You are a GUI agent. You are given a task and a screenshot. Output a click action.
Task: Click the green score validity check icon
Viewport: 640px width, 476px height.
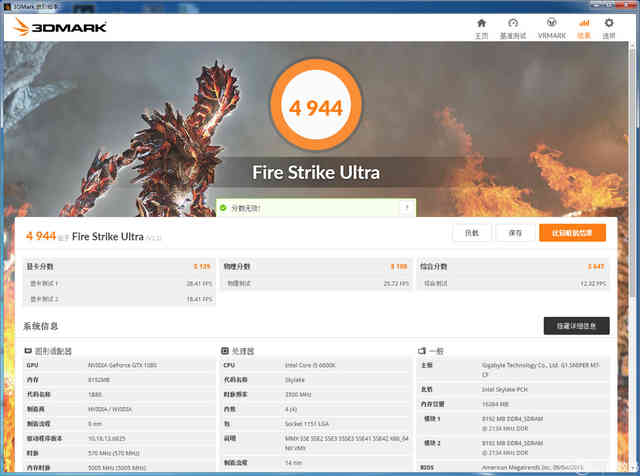point(223,208)
